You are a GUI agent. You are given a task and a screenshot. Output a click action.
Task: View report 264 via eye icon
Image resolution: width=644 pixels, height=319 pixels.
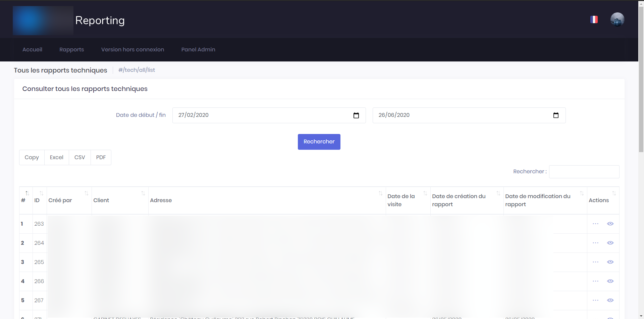pyautogui.click(x=610, y=243)
